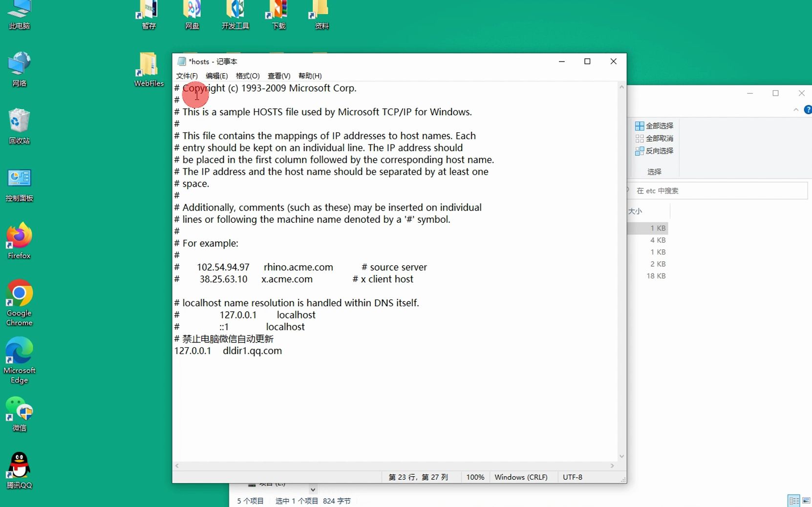Image resolution: width=812 pixels, height=507 pixels.
Task: Click on 'x.acme.com' in the text
Action: tap(287, 279)
